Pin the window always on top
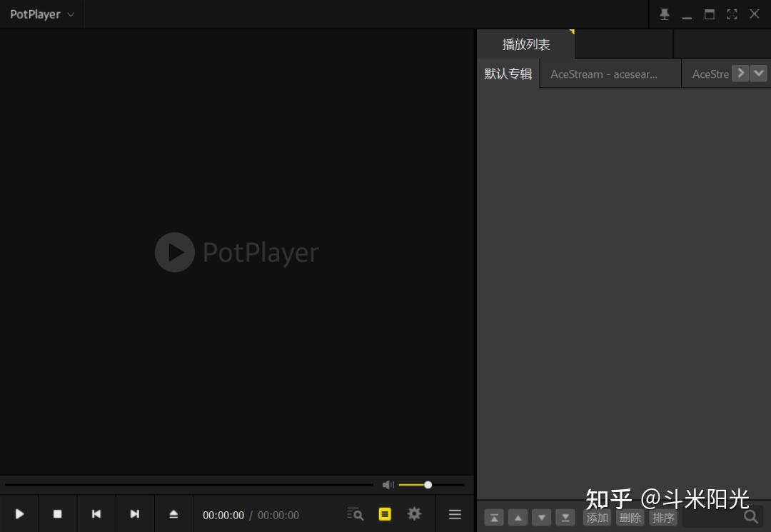 click(665, 14)
